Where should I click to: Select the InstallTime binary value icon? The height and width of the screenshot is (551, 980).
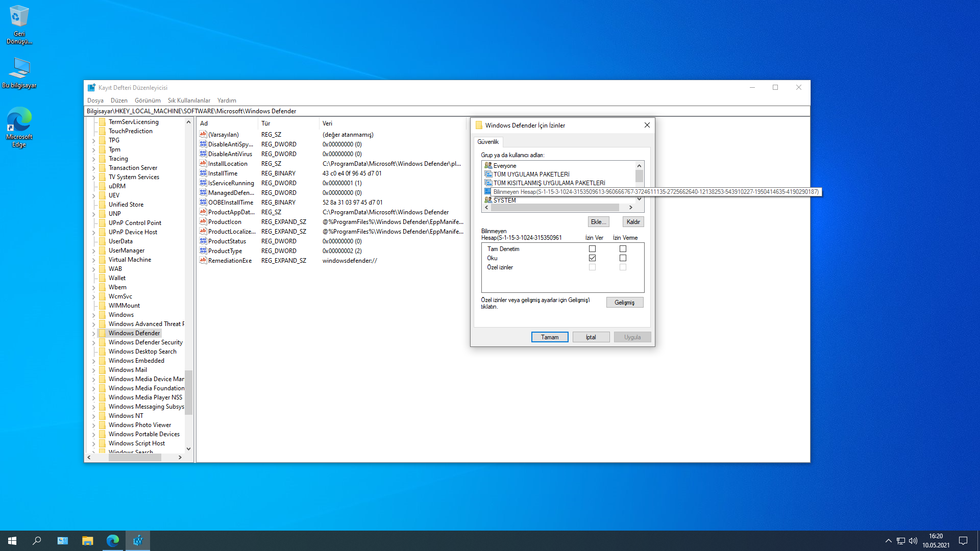coord(203,173)
